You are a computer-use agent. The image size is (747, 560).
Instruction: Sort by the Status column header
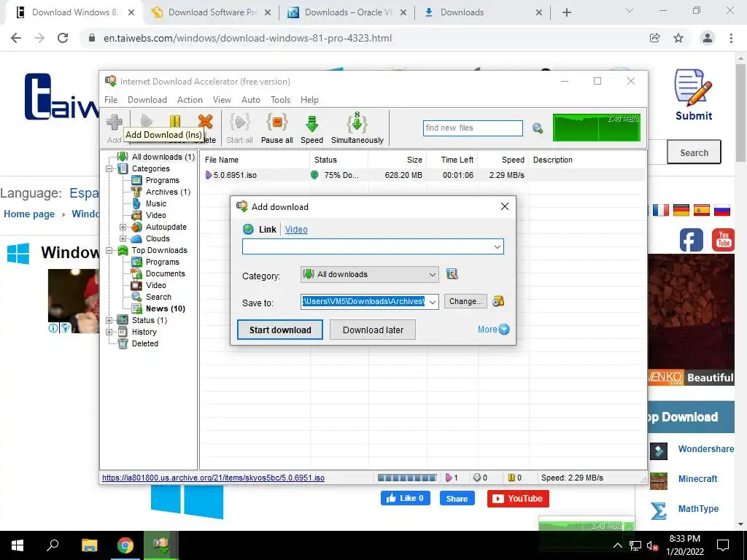point(339,160)
